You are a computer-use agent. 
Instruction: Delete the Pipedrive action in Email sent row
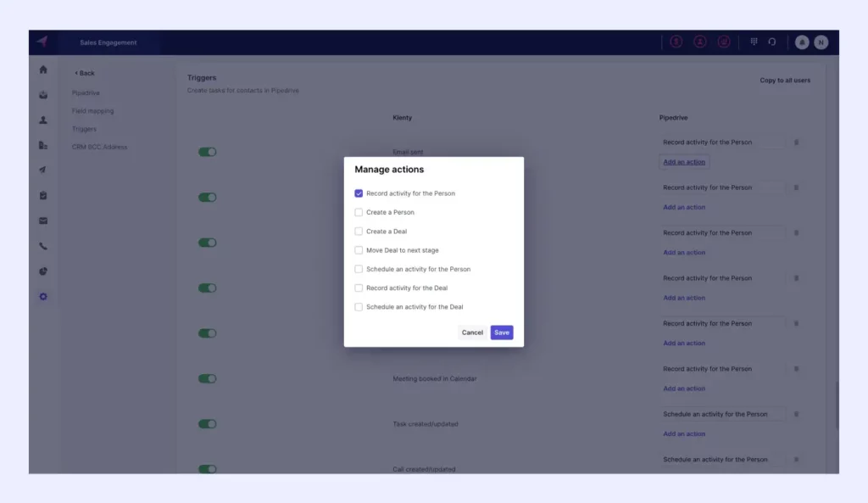pyautogui.click(x=797, y=143)
